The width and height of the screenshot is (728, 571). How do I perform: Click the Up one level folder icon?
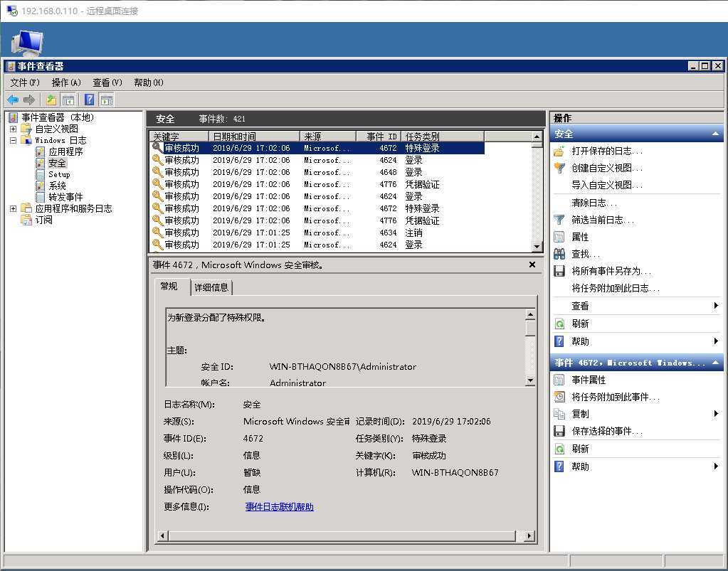[51, 100]
